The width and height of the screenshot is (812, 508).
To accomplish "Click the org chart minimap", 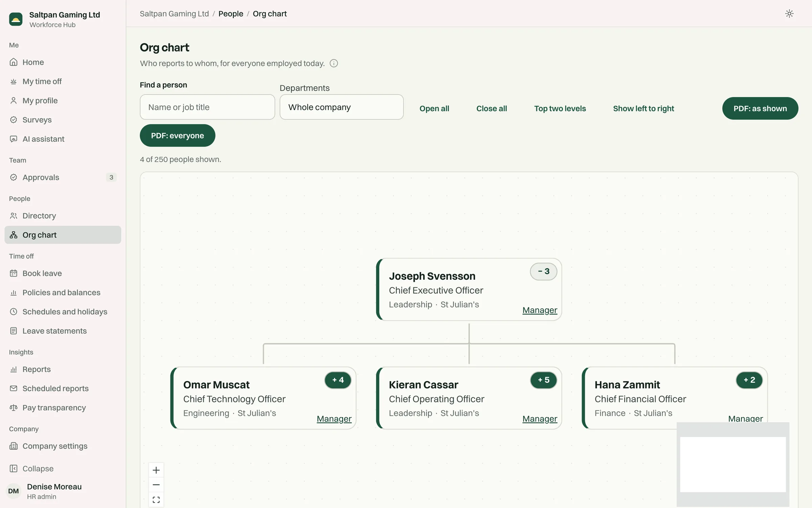I will coord(733,464).
